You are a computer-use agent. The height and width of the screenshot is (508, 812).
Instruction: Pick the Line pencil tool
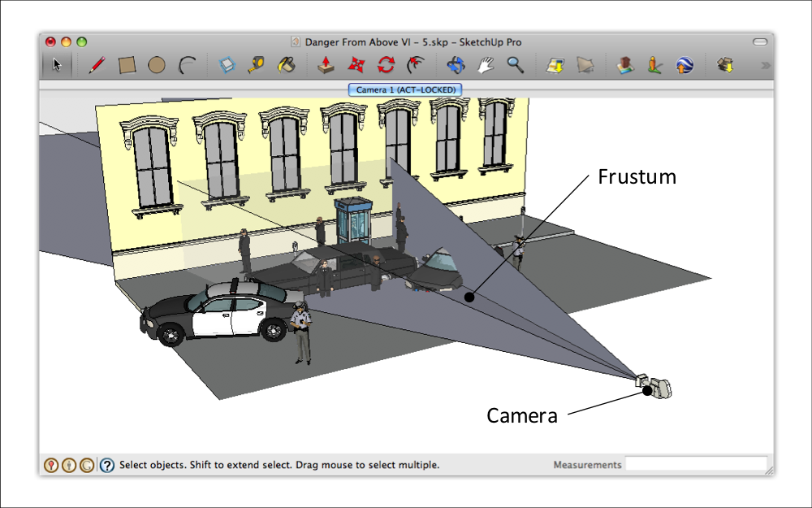tap(96, 66)
